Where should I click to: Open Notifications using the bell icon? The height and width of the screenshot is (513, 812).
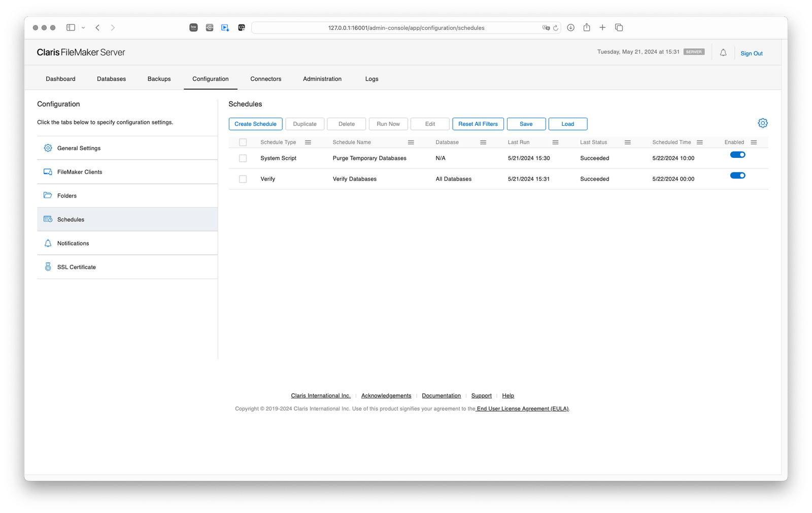[48, 243]
